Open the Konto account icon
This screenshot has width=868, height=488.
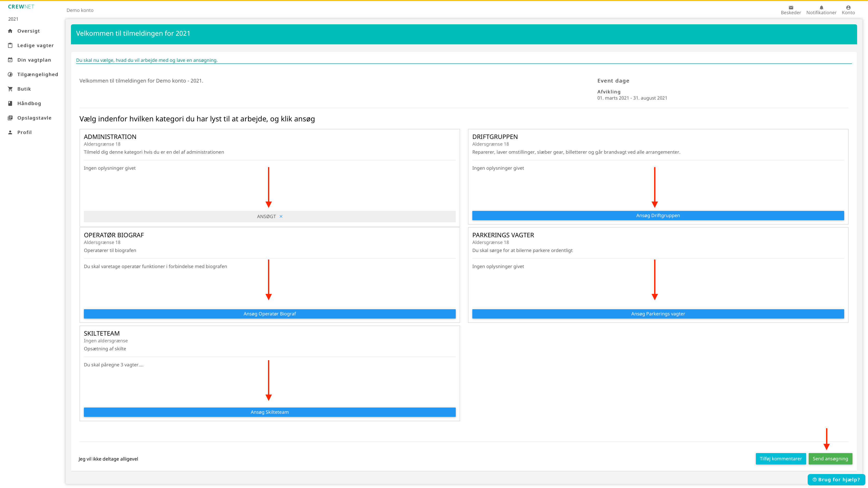(848, 8)
